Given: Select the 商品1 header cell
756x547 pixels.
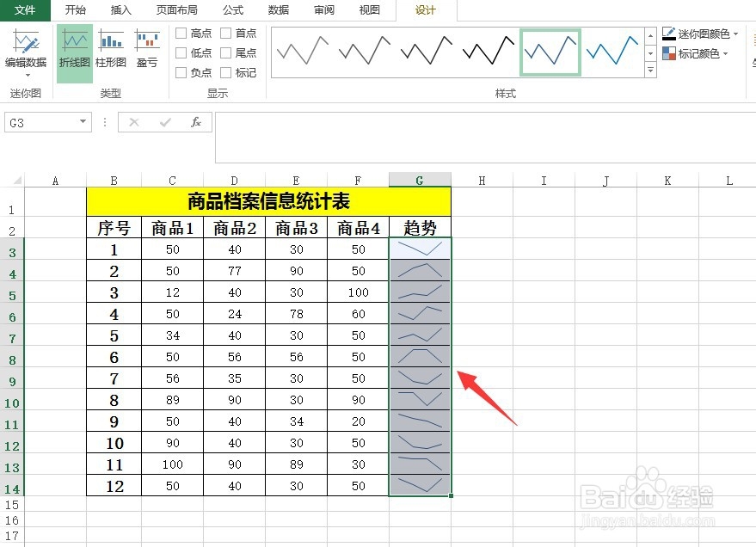Looking at the screenshot, I should (x=172, y=227).
